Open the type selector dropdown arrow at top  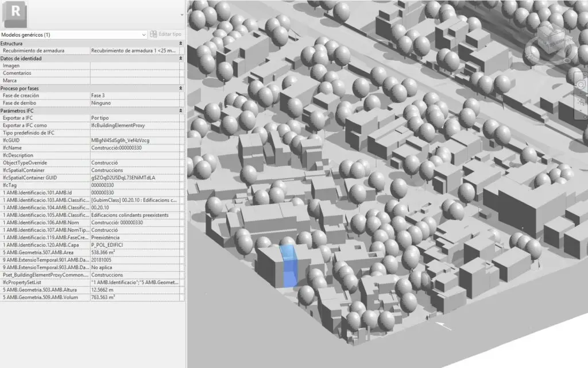click(x=182, y=14)
